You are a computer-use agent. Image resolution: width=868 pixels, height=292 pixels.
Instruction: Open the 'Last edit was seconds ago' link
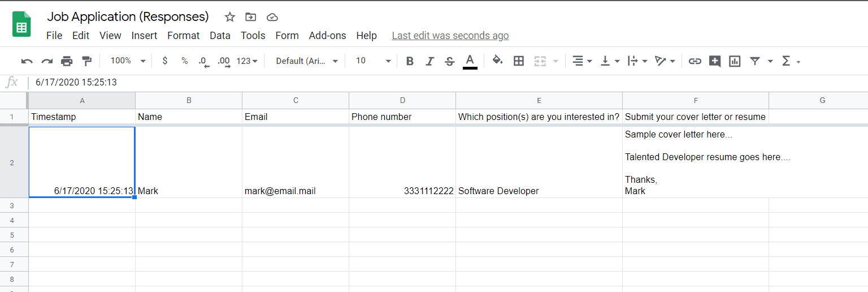coord(450,36)
